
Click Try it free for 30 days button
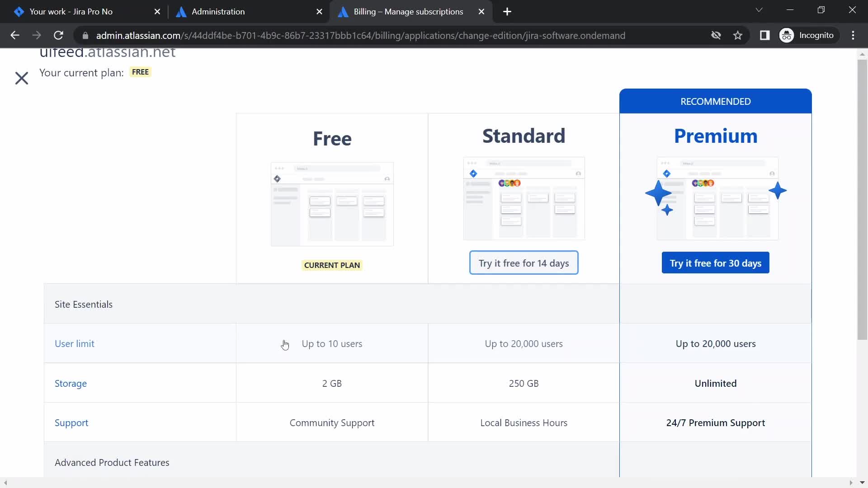[x=715, y=263]
